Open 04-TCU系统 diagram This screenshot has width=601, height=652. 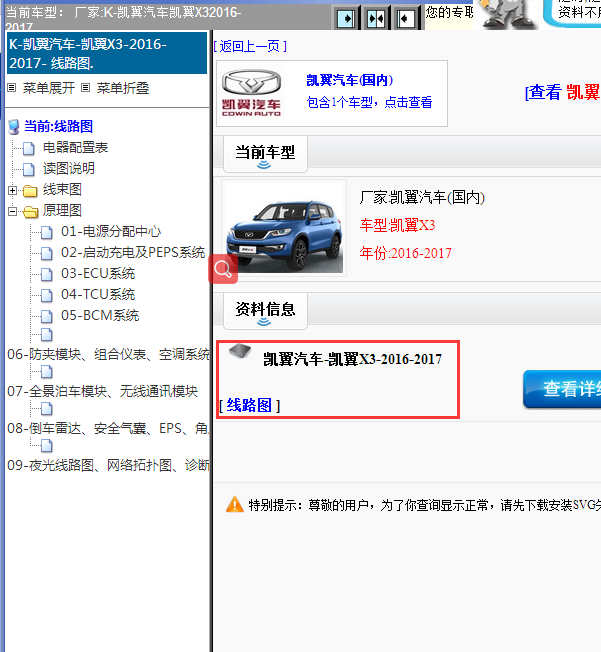(x=98, y=294)
